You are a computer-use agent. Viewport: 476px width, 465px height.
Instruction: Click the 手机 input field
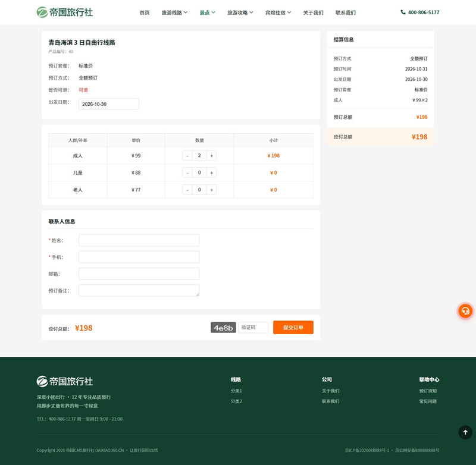click(139, 257)
